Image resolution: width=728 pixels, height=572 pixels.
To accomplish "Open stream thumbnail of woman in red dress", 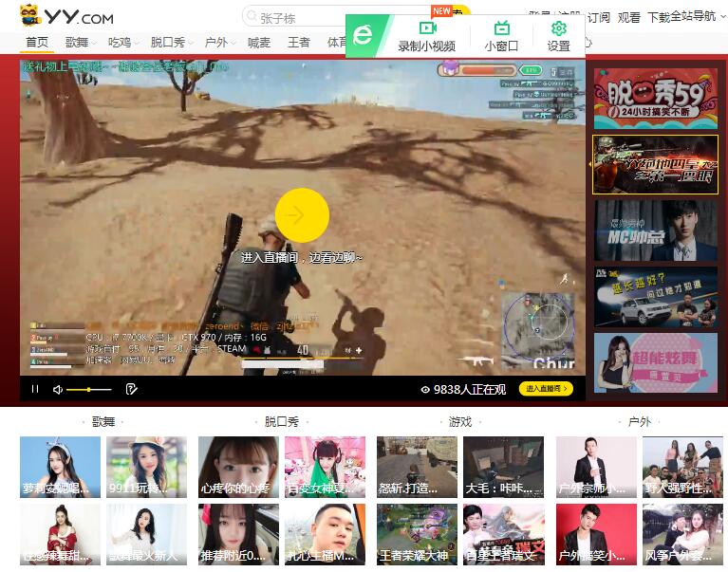I will click(x=60, y=534).
